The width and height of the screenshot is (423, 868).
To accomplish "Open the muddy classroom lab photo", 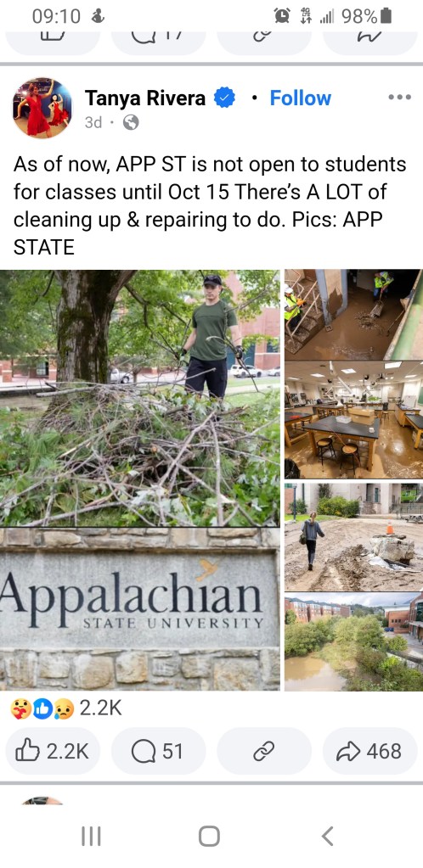I will click(353, 420).
